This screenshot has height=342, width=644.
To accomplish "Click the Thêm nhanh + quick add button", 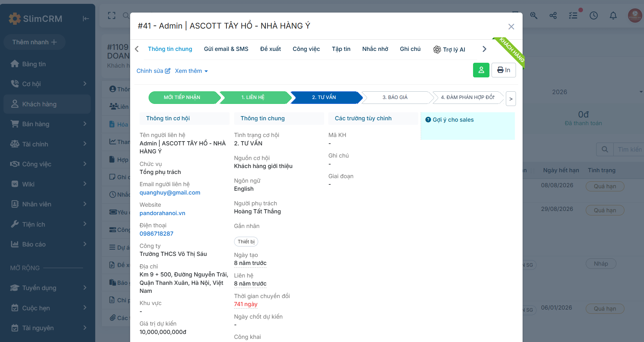I will click(35, 42).
